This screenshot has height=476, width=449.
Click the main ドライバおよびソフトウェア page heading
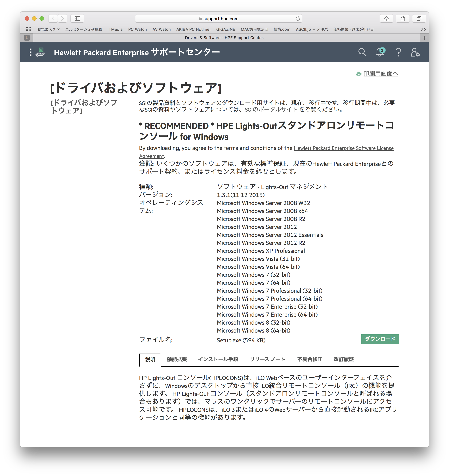(136, 88)
